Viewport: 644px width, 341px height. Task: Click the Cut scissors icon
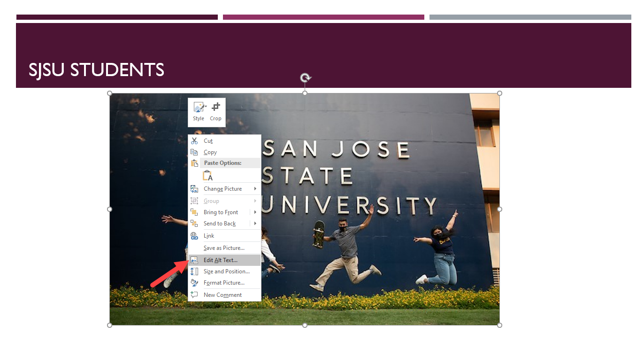[195, 140]
